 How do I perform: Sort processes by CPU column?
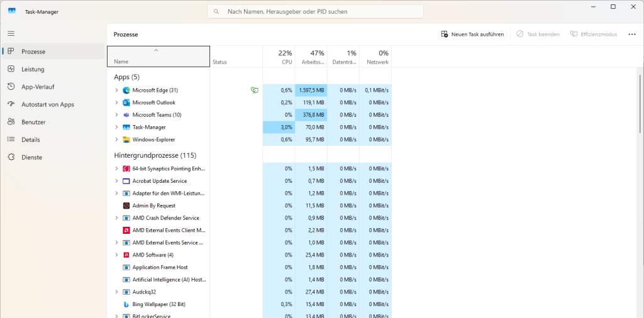click(x=279, y=56)
